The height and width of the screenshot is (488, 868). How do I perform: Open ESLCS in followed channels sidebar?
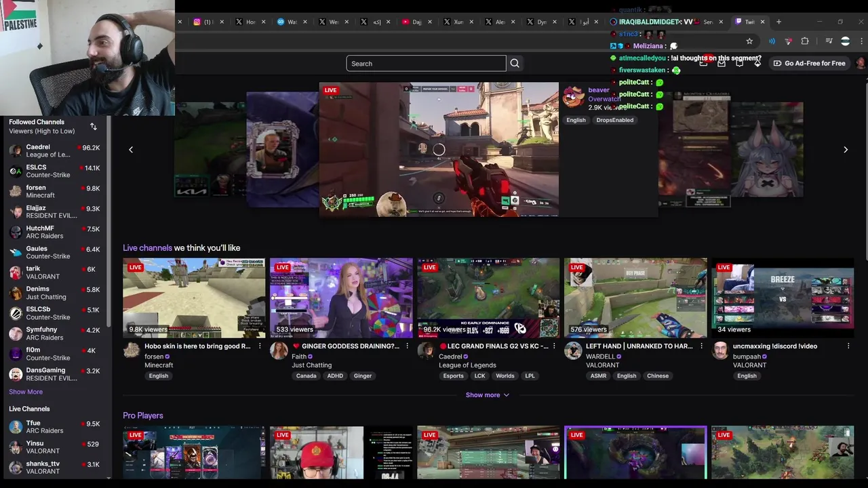pyautogui.click(x=54, y=171)
